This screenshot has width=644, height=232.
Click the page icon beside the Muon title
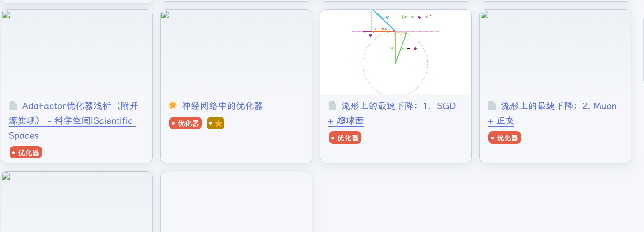(x=492, y=105)
